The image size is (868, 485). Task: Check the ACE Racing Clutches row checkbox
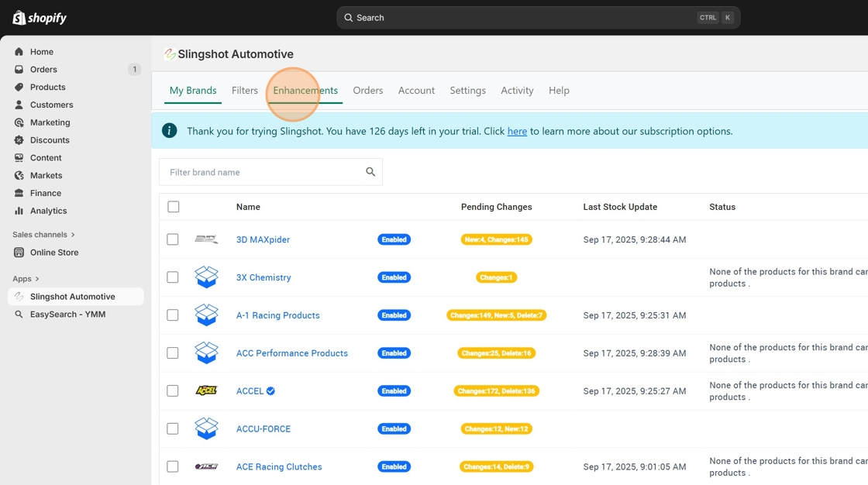coord(173,466)
